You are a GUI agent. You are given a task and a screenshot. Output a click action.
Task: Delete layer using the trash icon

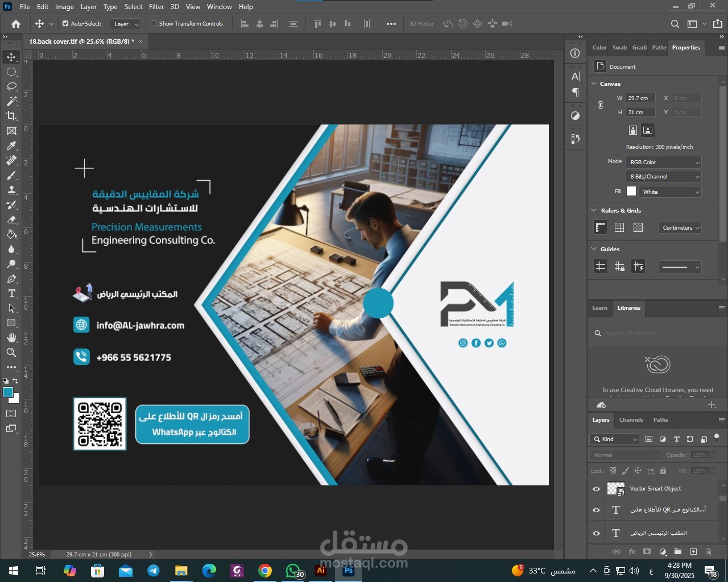point(708,551)
